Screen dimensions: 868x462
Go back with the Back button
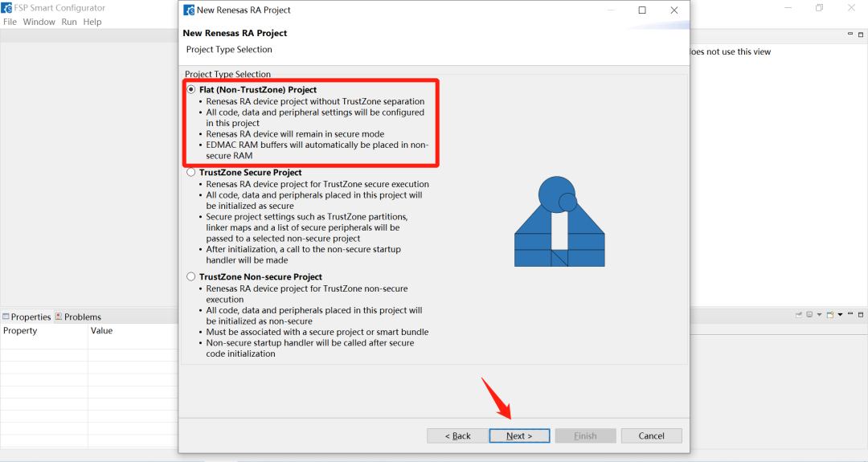[x=457, y=435]
